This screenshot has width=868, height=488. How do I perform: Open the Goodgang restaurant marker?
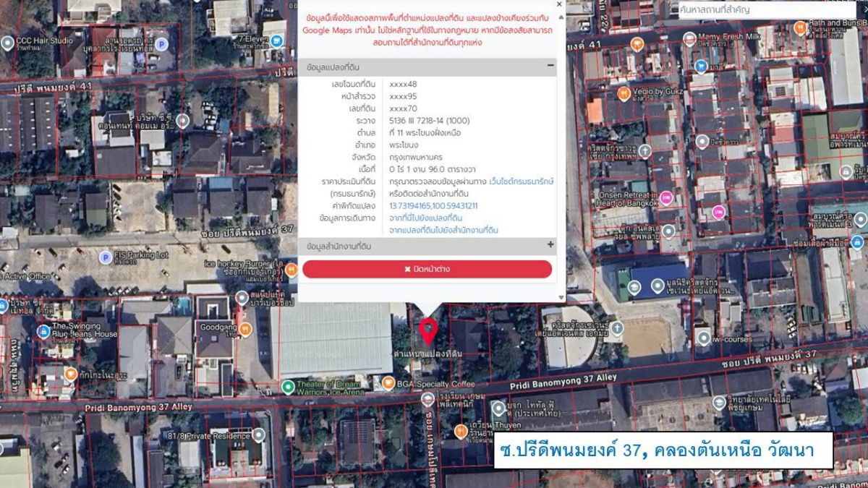tap(247, 329)
